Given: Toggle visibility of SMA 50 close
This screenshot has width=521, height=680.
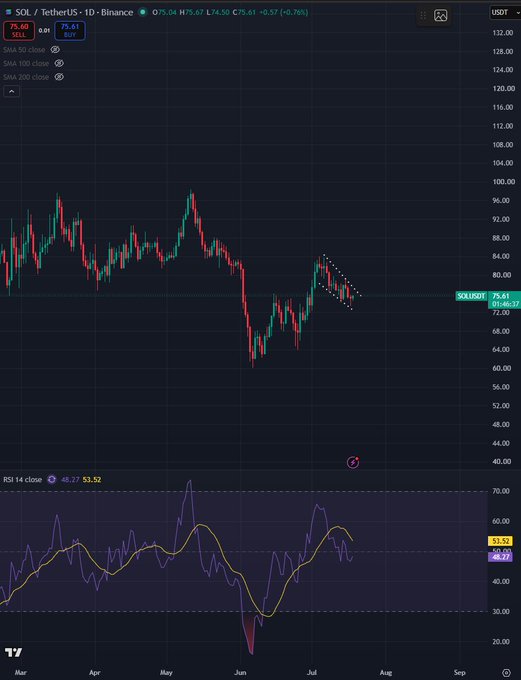Looking at the screenshot, I should pos(55,50).
